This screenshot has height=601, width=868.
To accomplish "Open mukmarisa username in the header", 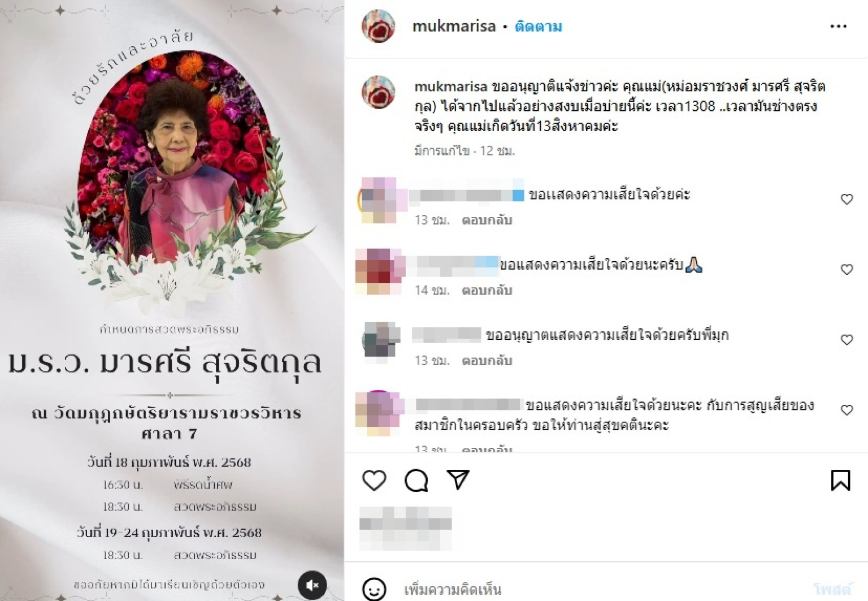I will tap(454, 27).
